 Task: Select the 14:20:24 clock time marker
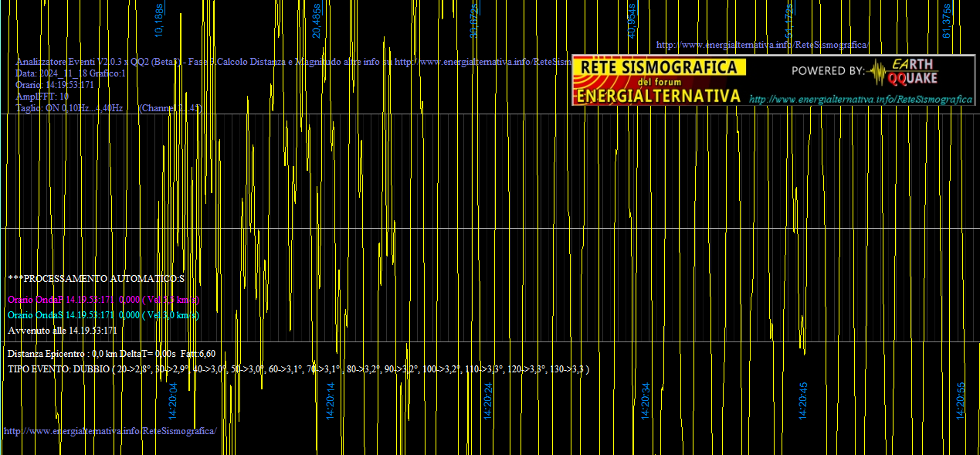coord(488,401)
